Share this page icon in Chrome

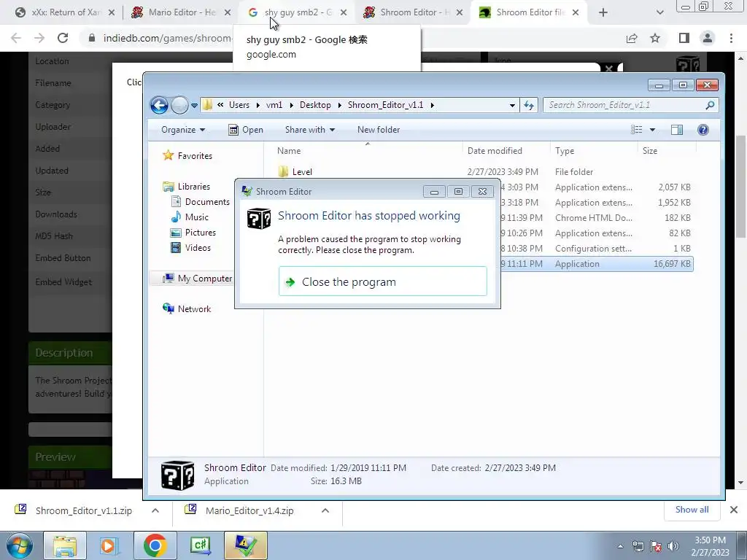tap(632, 38)
